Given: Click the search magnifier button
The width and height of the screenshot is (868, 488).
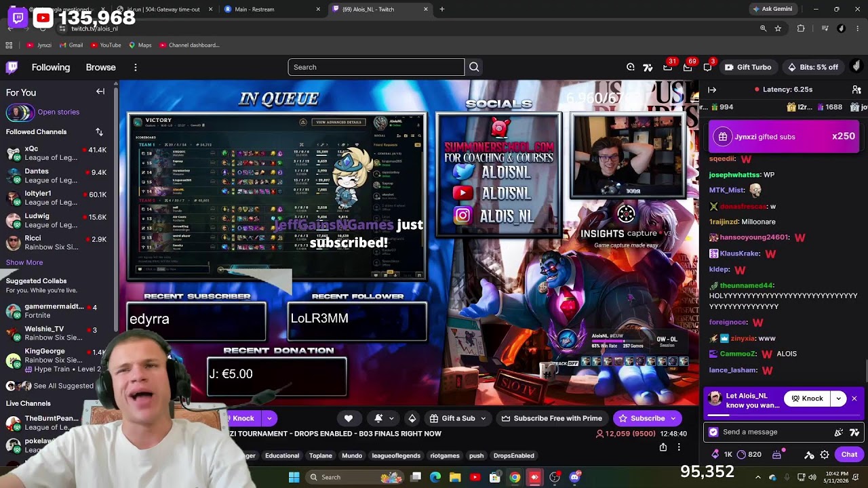Looking at the screenshot, I should pos(474,67).
